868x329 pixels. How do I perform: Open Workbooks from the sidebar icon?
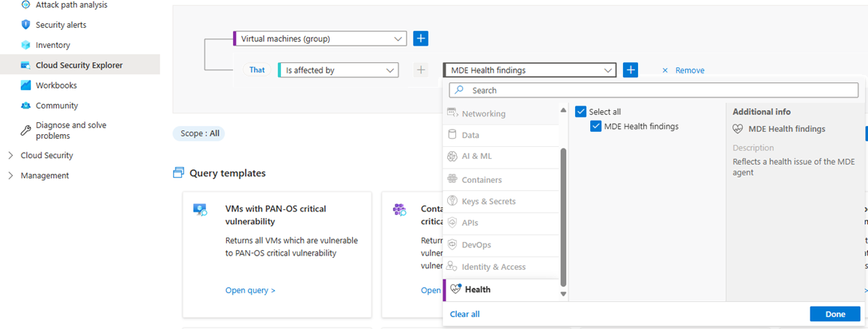(25, 85)
